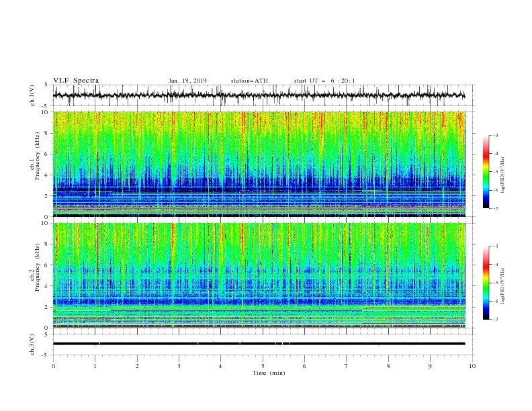The image size is (532, 411).
Task: Click time axis tick label "5"
Action: click(263, 366)
